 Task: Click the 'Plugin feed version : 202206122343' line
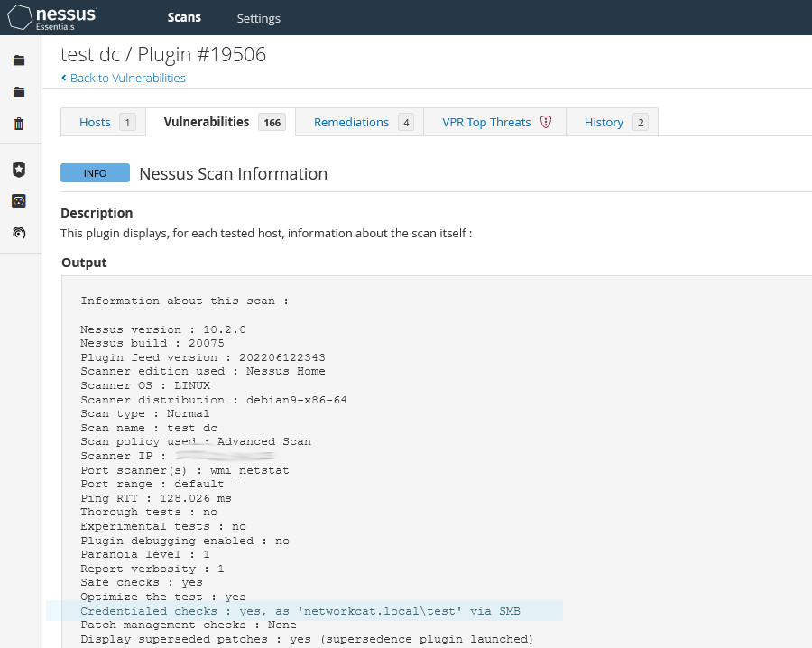pos(203,357)
